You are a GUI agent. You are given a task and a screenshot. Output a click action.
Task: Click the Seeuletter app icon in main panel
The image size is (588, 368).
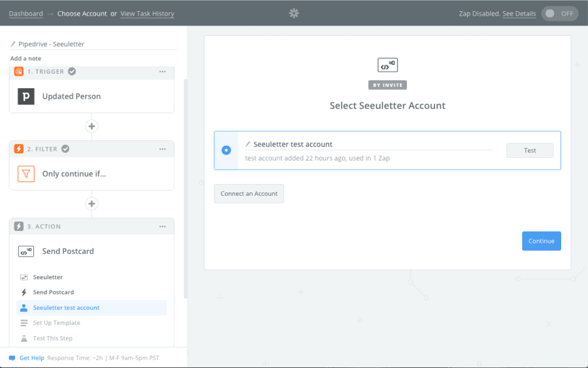pyautogui.click(x=387, y=65)
